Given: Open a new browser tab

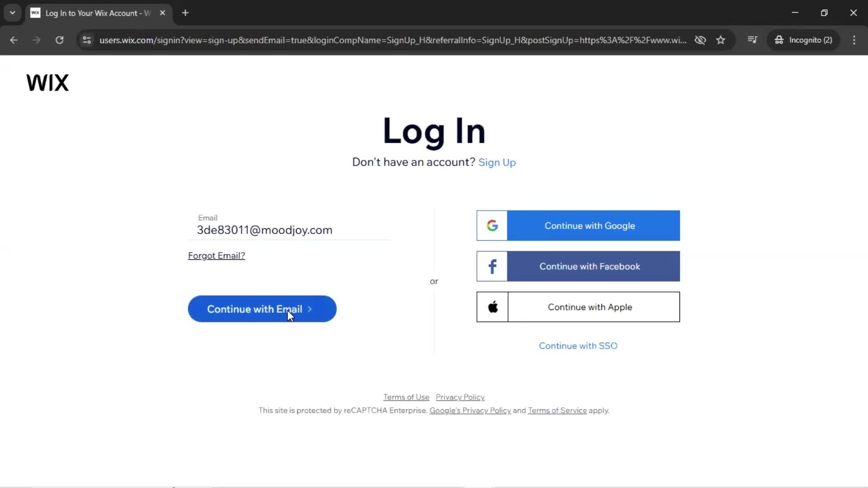Looking at the screenshot, I should pyautogui.click(x=185, y=13).
